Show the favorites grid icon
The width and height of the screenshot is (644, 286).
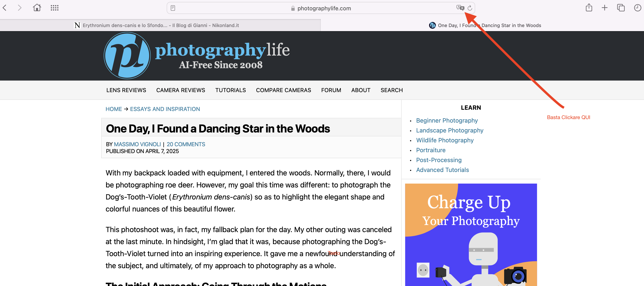point(54,8)
